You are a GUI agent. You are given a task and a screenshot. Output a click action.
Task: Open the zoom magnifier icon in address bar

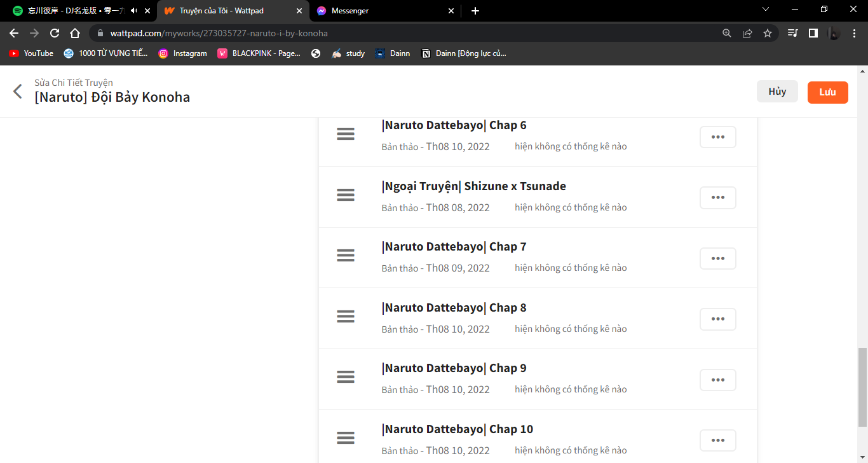point(727,33)
